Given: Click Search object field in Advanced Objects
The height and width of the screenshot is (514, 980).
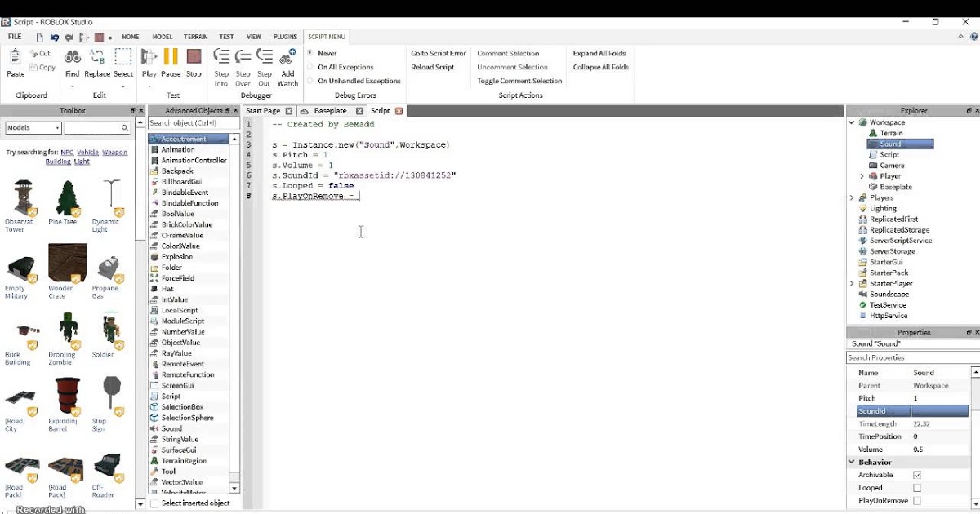Looking at the screenshot, I should point(194,123).
